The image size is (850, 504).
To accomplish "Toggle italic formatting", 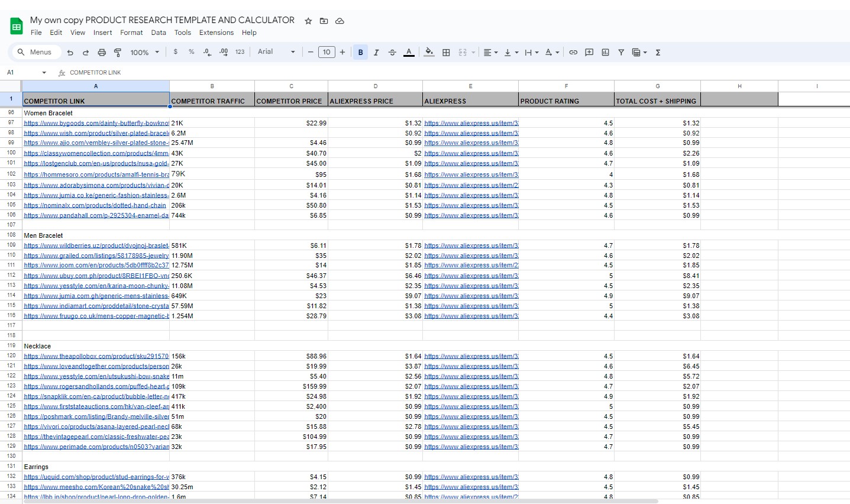I will coord(376,52).
